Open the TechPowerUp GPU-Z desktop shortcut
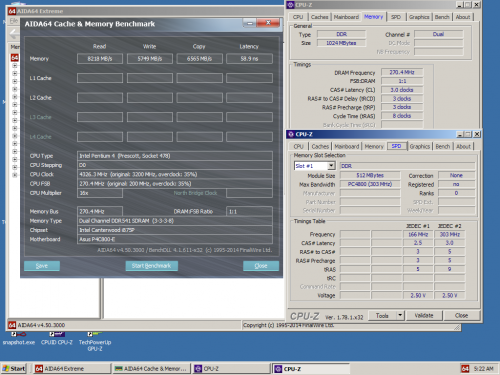The image size is (500, 375). click(x=95, y=342)
